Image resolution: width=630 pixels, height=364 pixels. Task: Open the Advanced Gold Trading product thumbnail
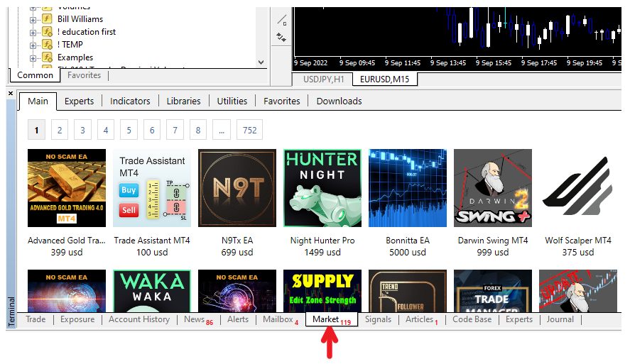67,188
